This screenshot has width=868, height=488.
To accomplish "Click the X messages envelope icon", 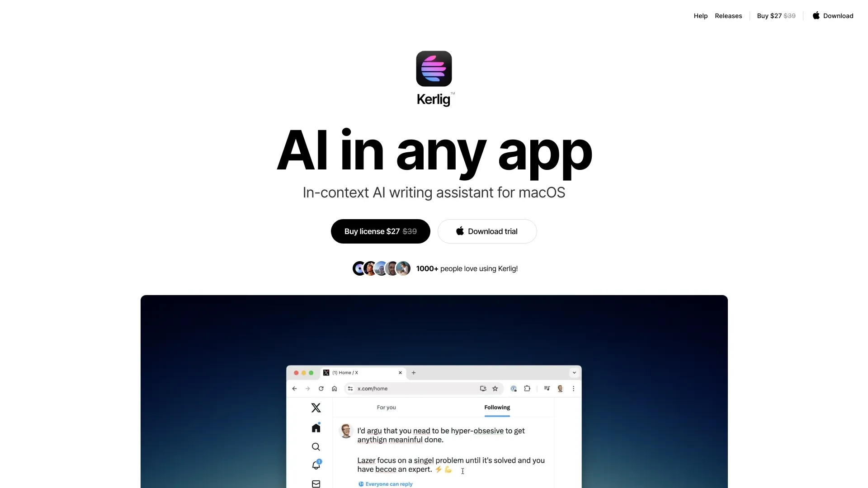I will coord(316,483).
